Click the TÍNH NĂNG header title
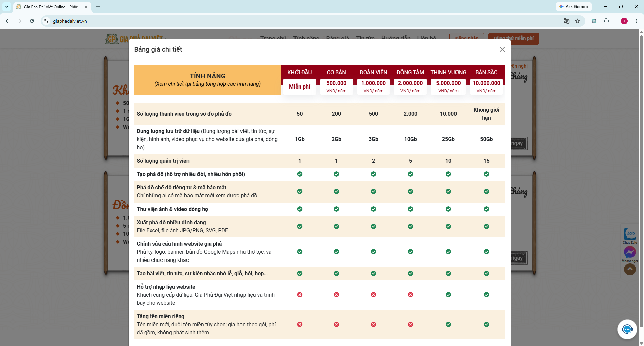This screenshot has height=346, width=644. pyautogui.click(x=208, y=76)
